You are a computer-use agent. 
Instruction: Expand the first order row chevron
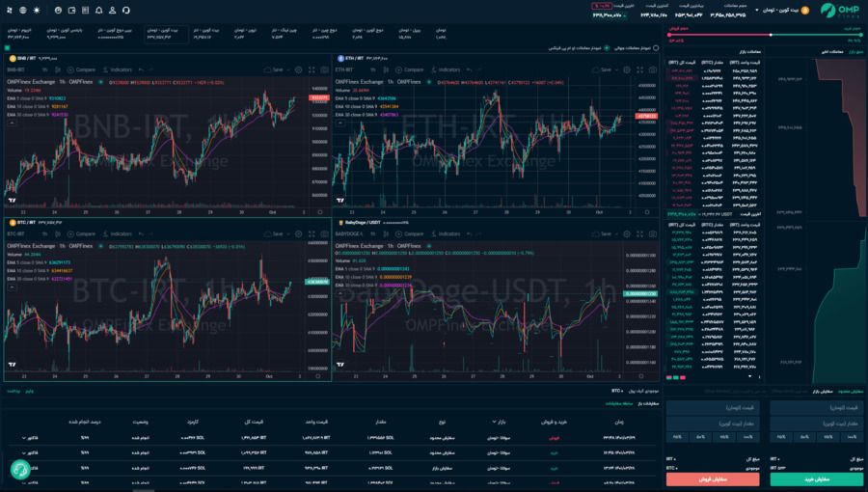[x=24, y=438]
